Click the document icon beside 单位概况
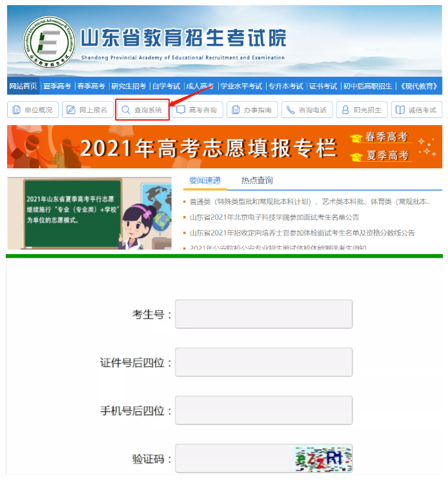 pos(16,110)
